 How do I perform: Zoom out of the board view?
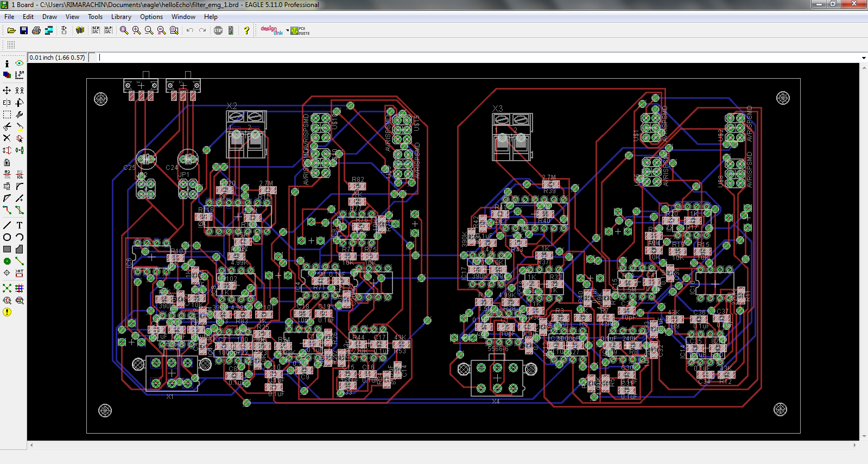pyautogui.click(x=149, y=30)
